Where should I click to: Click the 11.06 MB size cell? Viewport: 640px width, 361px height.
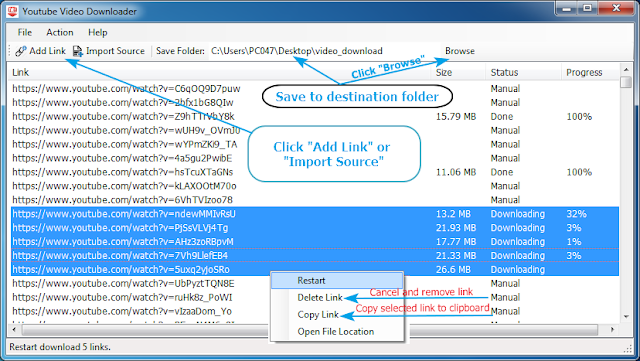[x=456, y=172]
